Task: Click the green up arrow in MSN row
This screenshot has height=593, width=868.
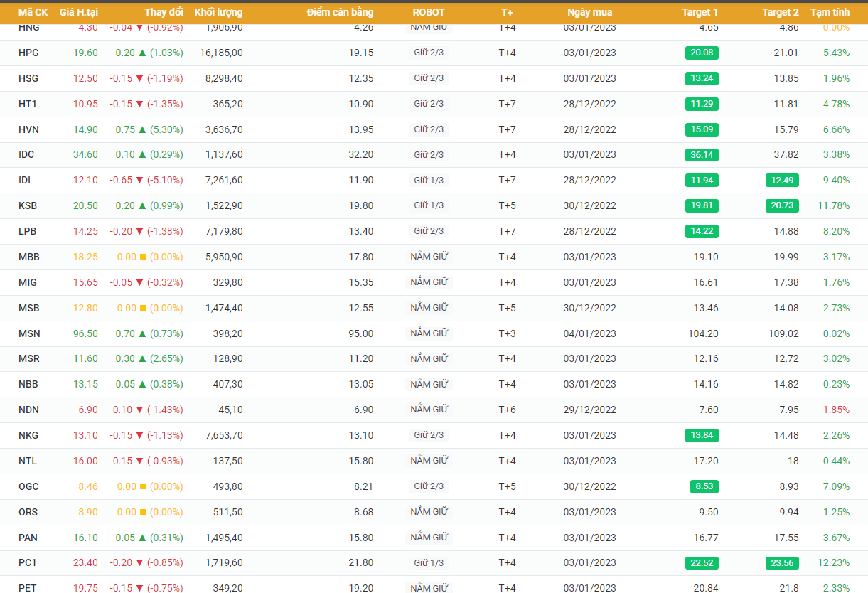Action: tap(142, 334)
